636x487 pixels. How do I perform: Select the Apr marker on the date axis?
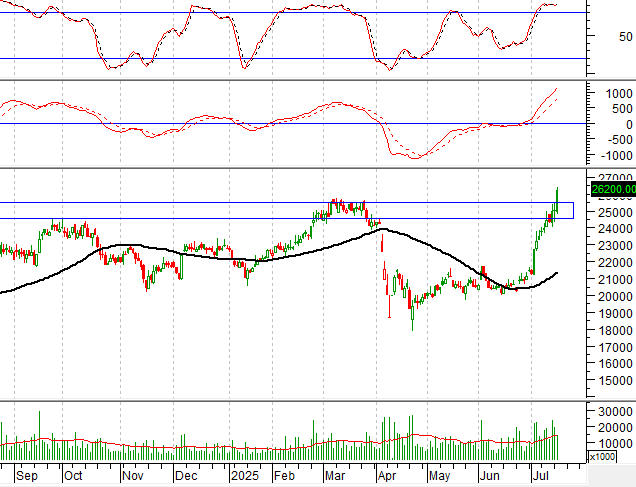pos(388,477)
